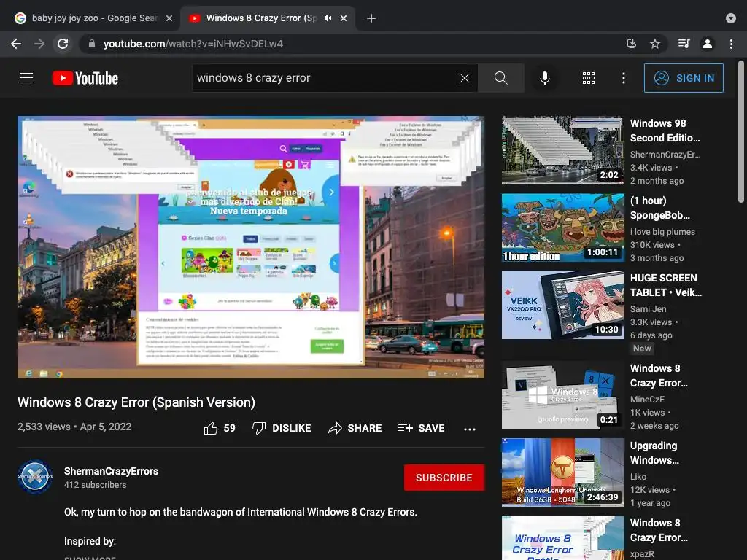Open Windows Longhorn upgrade thumbnail
The image size is (747, 560).
tap(562, 472)
